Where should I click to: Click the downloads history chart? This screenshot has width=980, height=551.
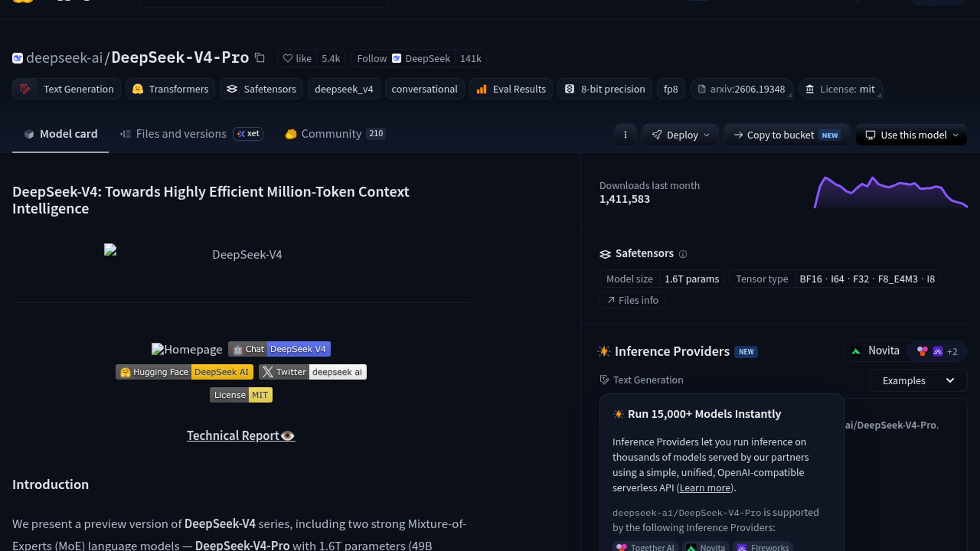pyautogui.click(x=891, y=192)
